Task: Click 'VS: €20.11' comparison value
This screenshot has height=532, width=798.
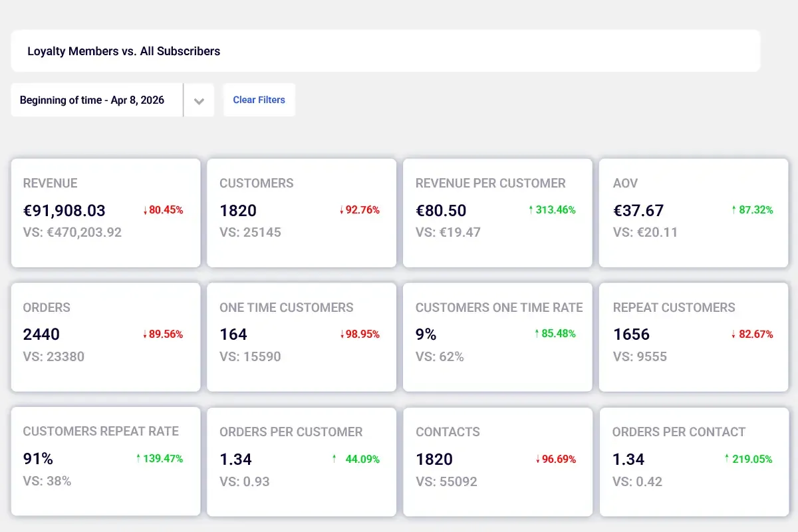Action: (645, 233)
